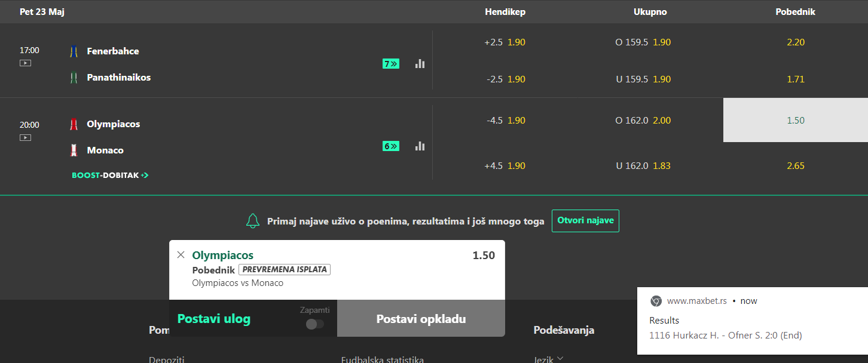Screen dimensions: 868x363
Task: Click the Fenerbahce team jersey icon
Action: pyautogui.click(x=74, y=51)
